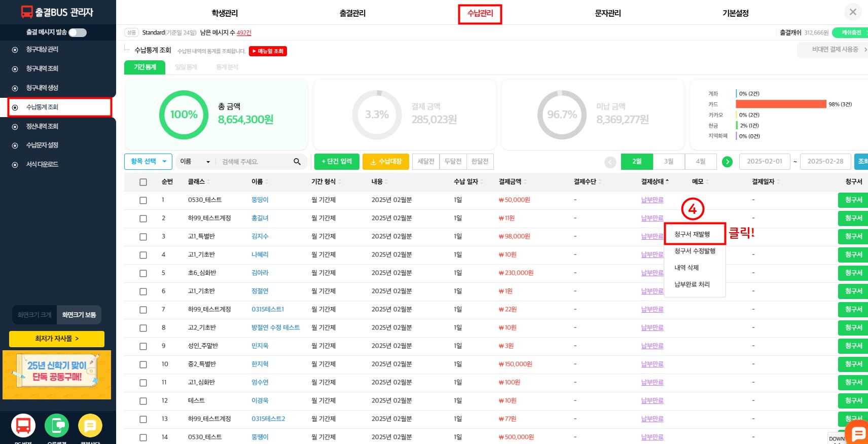Go to next months with green arrow

click(727, 162)
